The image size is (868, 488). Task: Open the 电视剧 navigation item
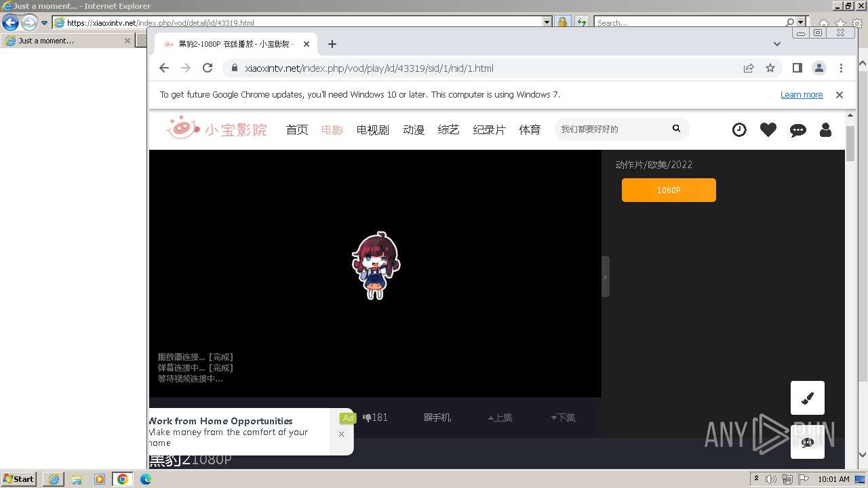click(373, 129)
